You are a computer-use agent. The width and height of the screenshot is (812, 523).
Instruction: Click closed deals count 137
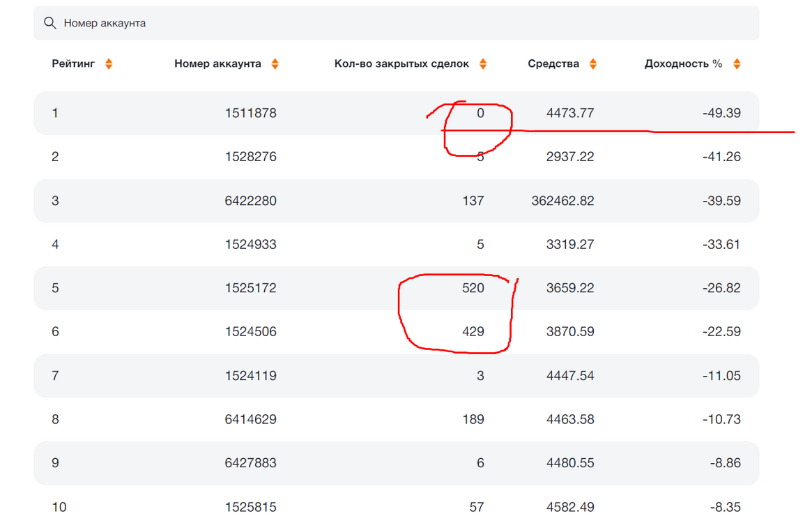pos(473,201)
